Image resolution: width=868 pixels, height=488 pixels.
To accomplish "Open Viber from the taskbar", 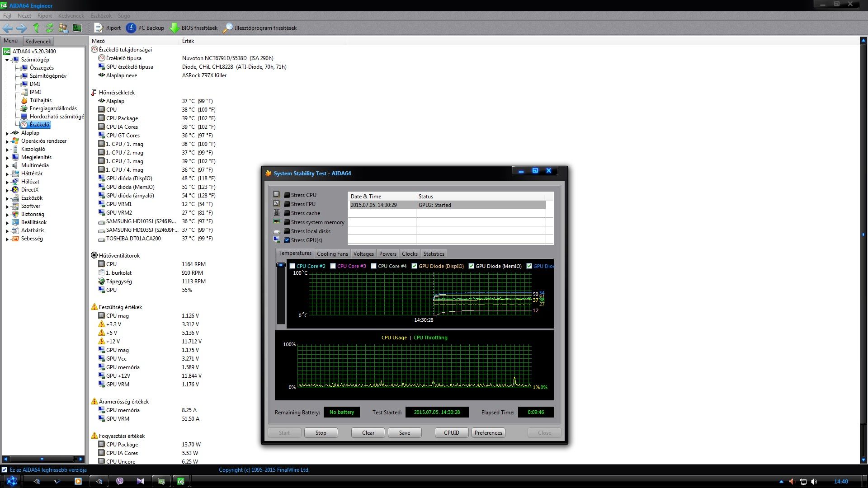I will pyautogui.click(x=120, y=481).
